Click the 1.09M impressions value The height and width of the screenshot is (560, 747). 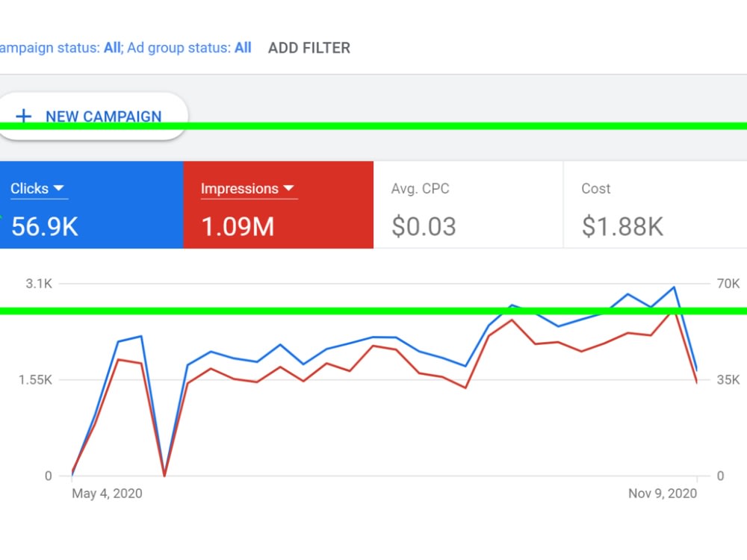pos(238,227)
